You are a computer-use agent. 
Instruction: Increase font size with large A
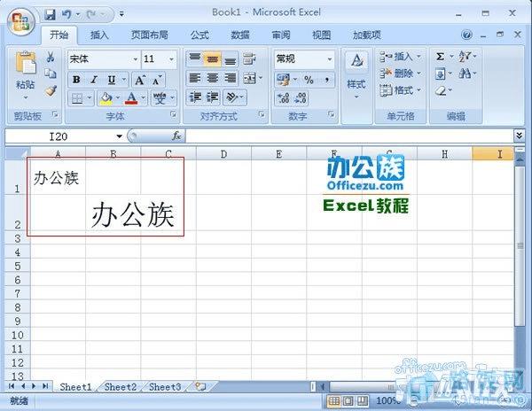(x=140, y=81)
